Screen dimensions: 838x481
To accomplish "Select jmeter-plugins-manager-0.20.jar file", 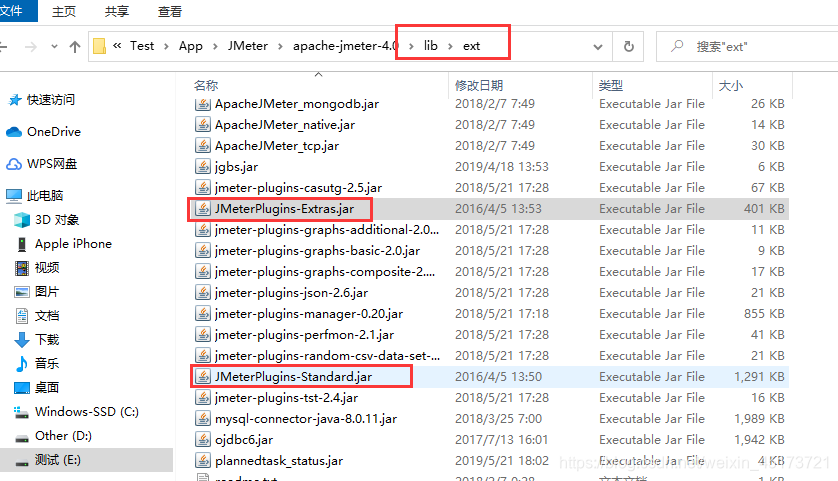I will [x=309, y=314].
